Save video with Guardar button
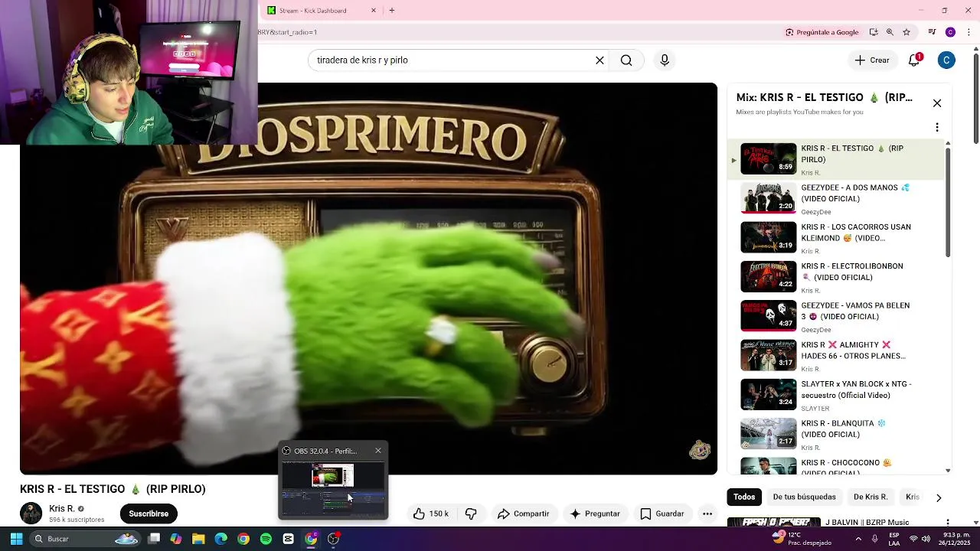980x551 pixels. 662,514
